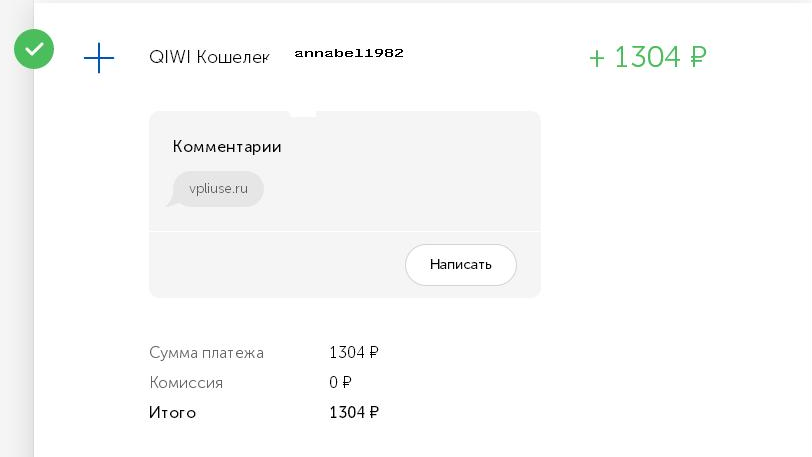Click the blue plus deposit icon
The height and width of the screenshot is (457, 812).
pos(99,58)
